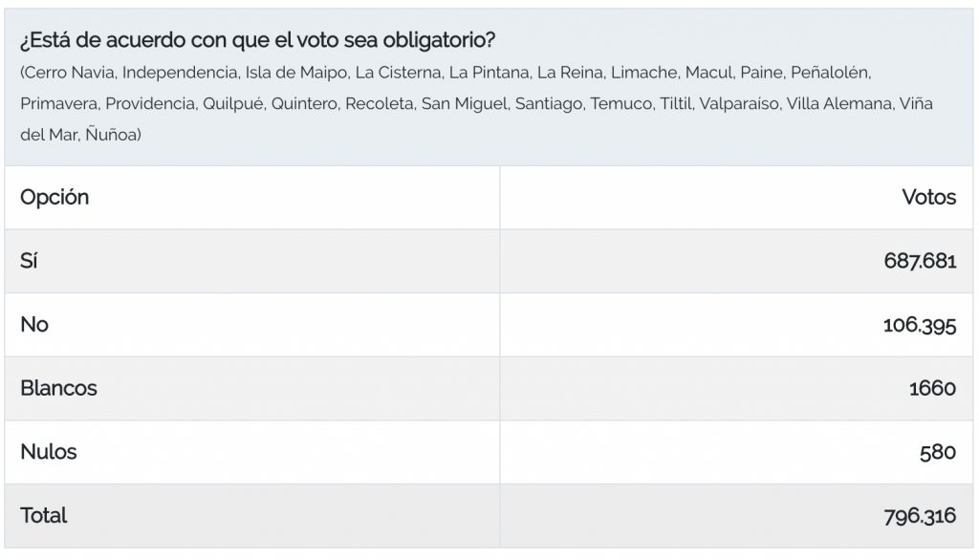Click the Opción column header
This screenshot has width=979, height=560.
click(x=54, y=197)
